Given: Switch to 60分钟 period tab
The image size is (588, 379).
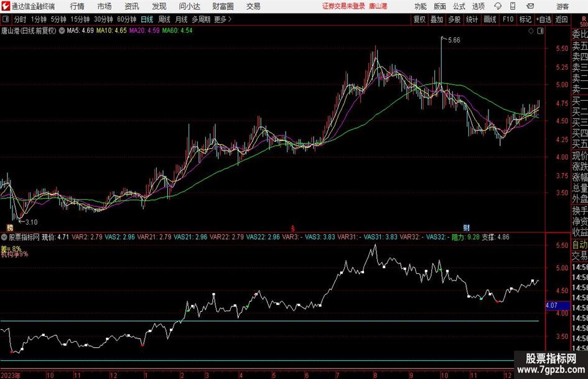Looking at the screenshot, I should click(126, 19).
